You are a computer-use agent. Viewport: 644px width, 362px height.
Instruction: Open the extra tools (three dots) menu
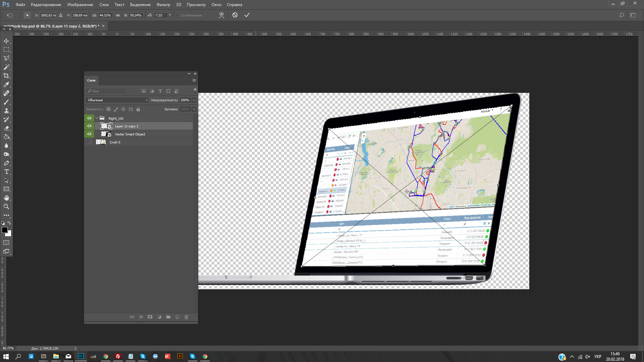coord(6,215)
